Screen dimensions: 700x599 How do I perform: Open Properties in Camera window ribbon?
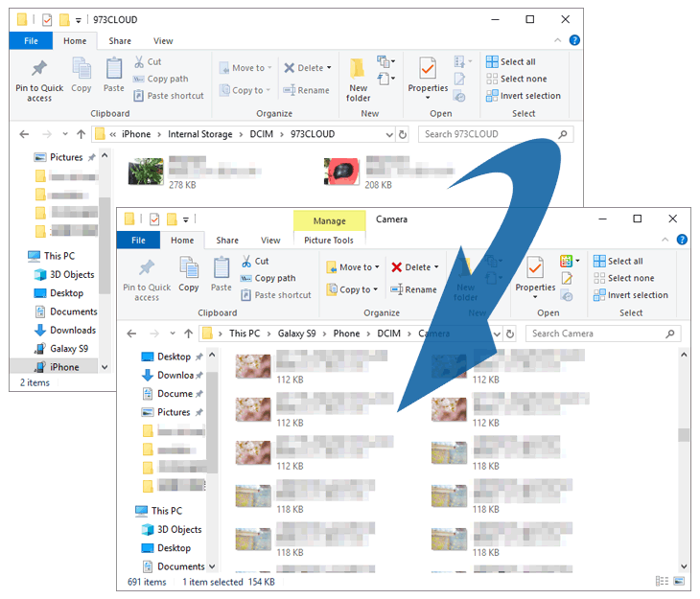click(x=535, y=278)
